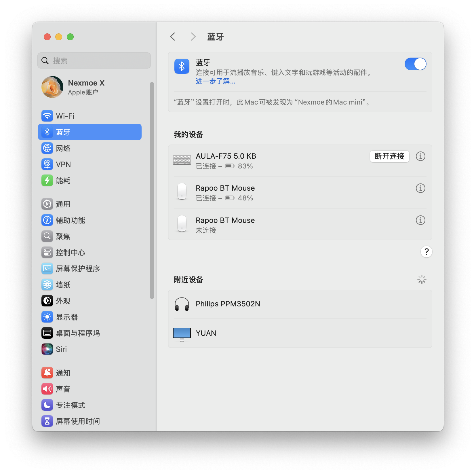The width and height of the screenshot is (476, 474).
Task: Click the YUAN nearby device name
Action: click(x=206, y=333)
